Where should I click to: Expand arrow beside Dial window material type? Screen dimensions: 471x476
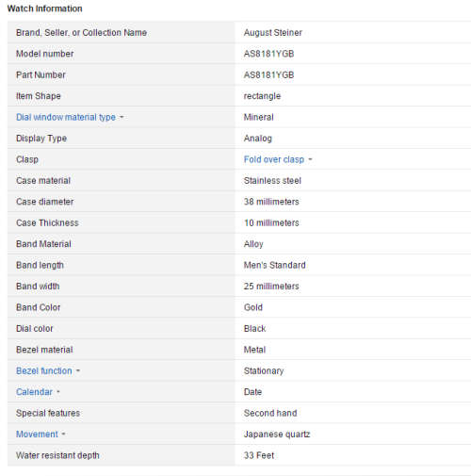pyautogui.click(x=122, y=117)
